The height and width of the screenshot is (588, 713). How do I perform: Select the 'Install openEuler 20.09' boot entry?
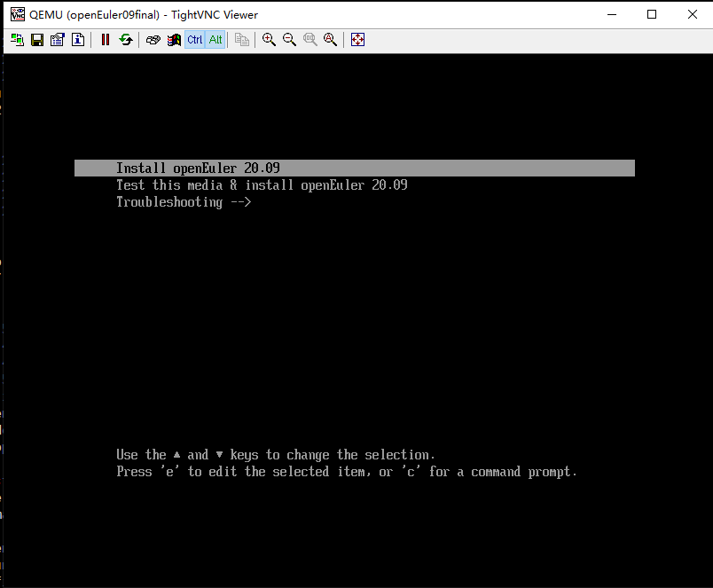(198, 169)
